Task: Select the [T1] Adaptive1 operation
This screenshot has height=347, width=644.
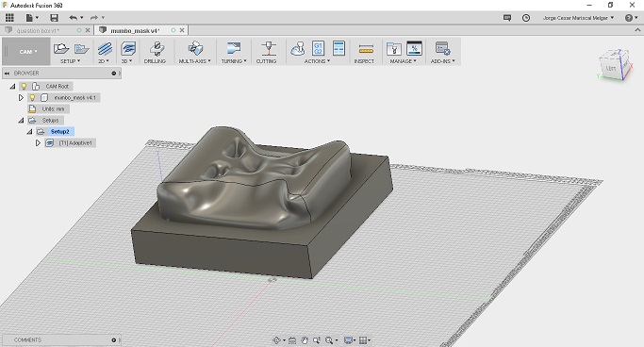Action: [75, 143]
